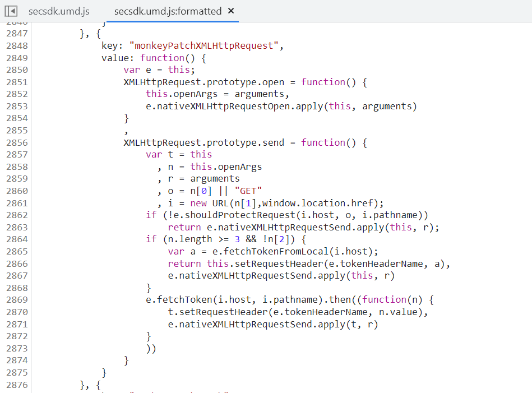This screenshot has height=393, width=532.
Task: Set a breakpoint on line 2850
Action: [x=17, y=70]
